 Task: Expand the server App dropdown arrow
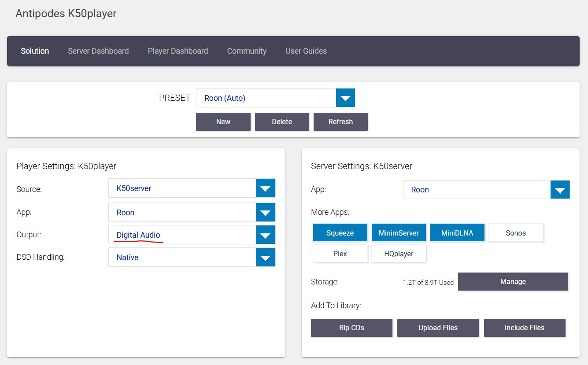click(560, 190)
